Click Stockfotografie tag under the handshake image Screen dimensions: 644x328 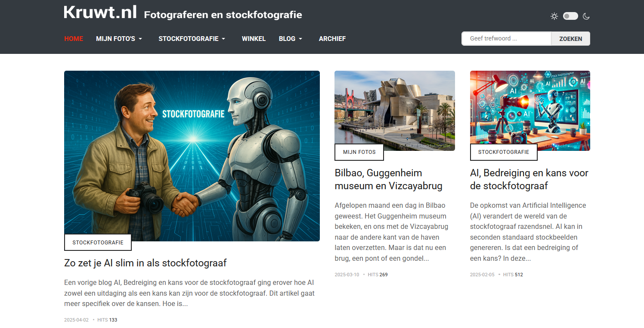(x=98, y=243)
